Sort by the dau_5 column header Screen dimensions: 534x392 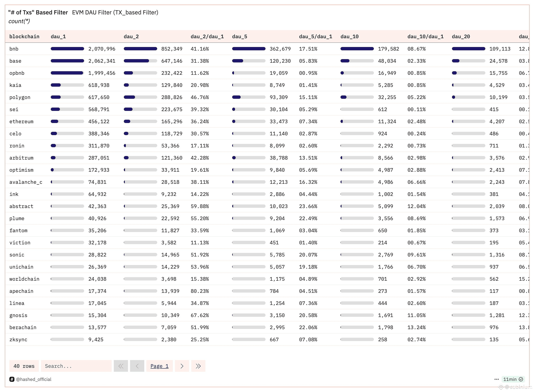click(x=240, y=37)
